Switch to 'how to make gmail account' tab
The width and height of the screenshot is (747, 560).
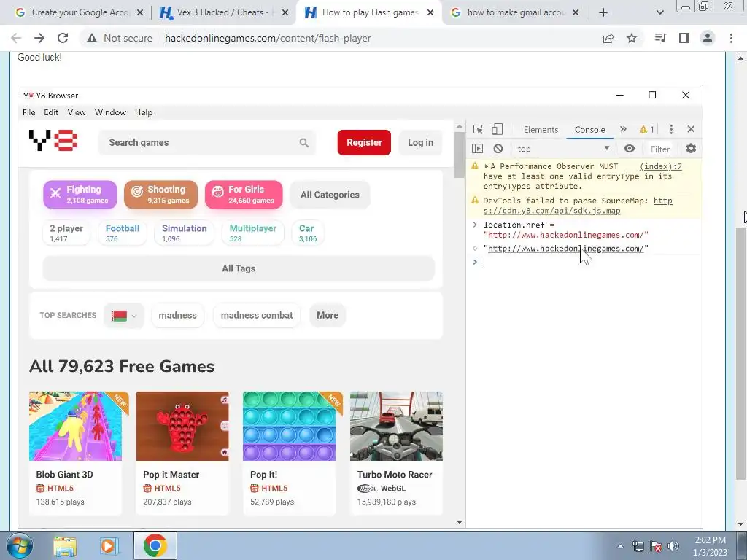[515, 12]
